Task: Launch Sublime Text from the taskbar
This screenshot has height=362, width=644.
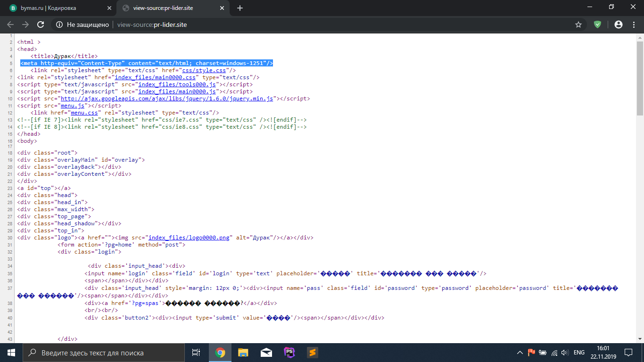Action: point(312,353)
